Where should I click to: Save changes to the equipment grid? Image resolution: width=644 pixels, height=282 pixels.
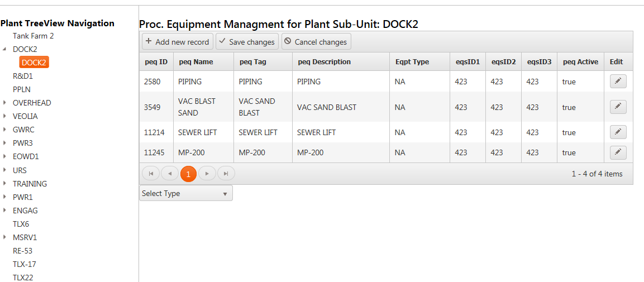click(247, 42)
